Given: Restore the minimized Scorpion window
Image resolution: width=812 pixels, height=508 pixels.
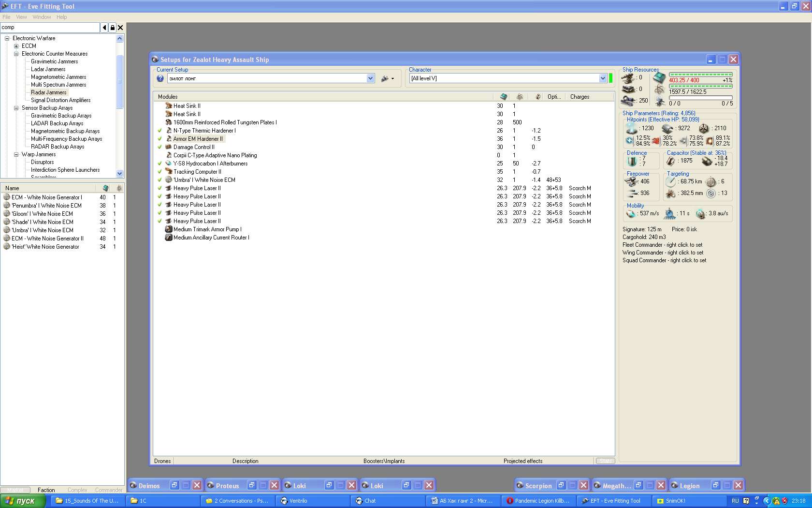Looking at the screenshot, I should click(x=561, y=485).
